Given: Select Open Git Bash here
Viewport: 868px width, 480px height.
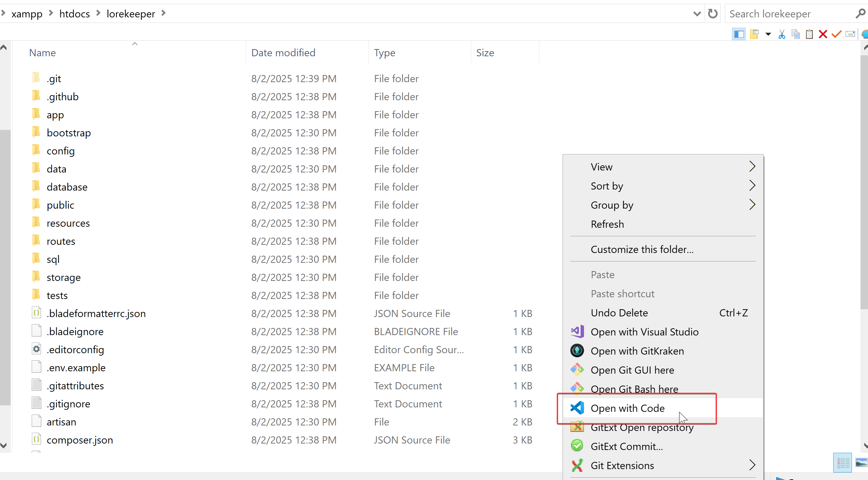Looking at the screenshot, I should point(634,389).
